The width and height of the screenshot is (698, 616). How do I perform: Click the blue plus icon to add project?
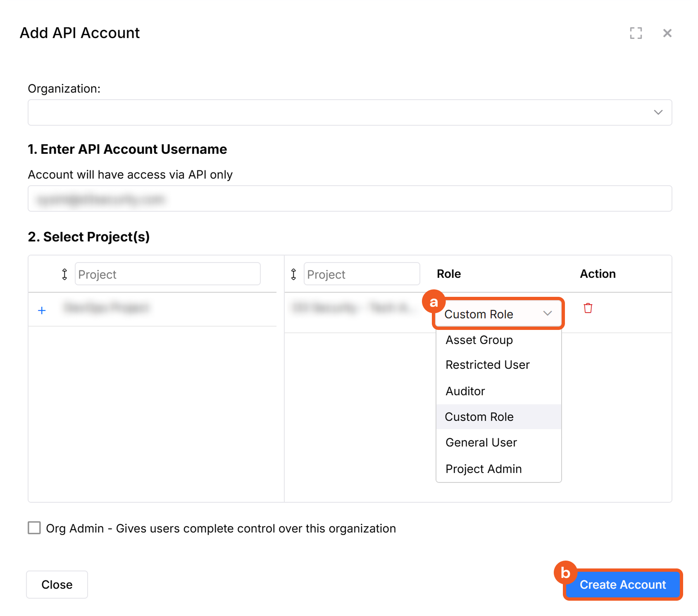42,310
